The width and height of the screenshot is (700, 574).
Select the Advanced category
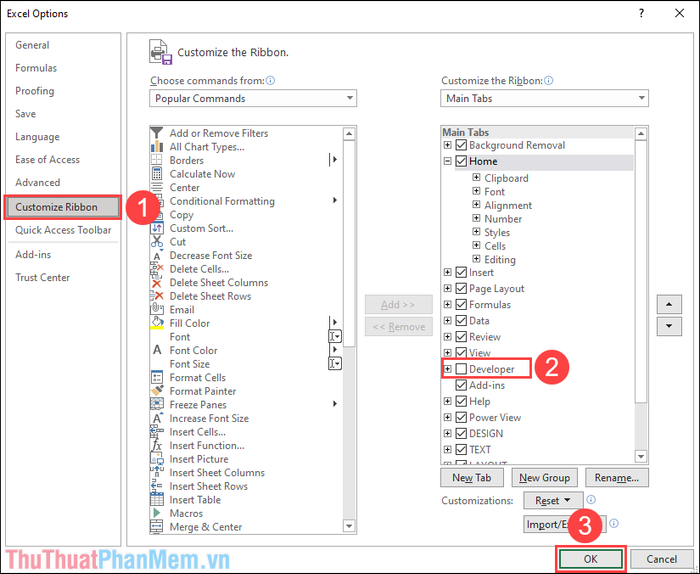point(38,182)
